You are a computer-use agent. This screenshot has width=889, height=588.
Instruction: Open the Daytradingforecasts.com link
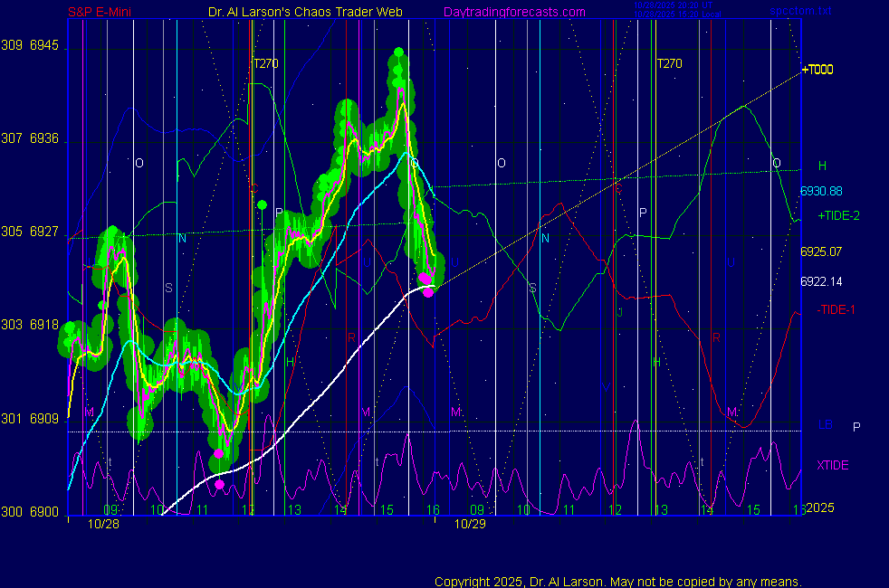click(514, 12)
